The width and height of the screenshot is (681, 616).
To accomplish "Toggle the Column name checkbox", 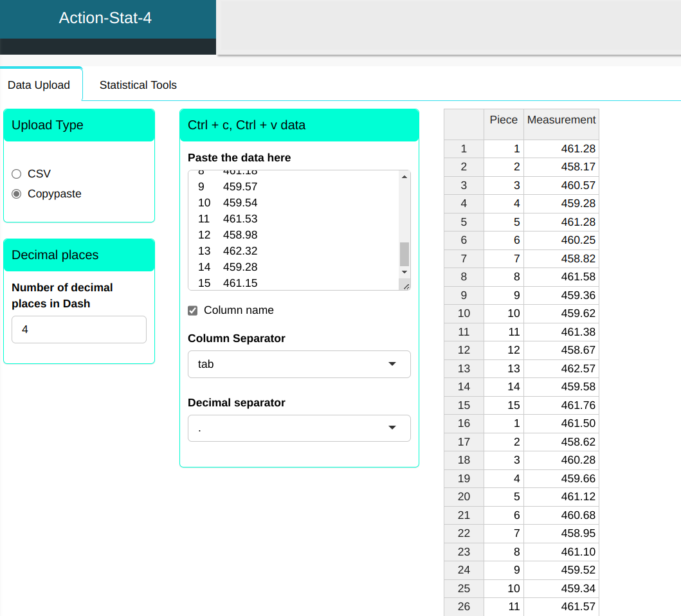I will point(192,311).
